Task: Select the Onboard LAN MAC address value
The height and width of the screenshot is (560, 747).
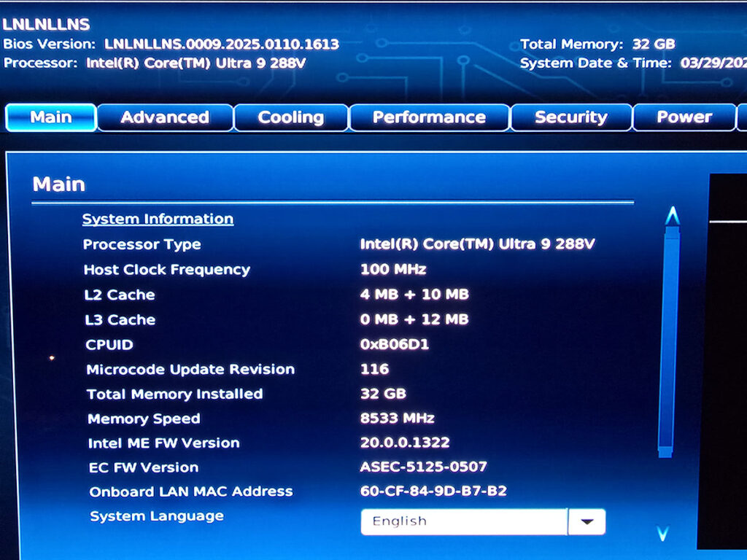Action: point(433,491)
